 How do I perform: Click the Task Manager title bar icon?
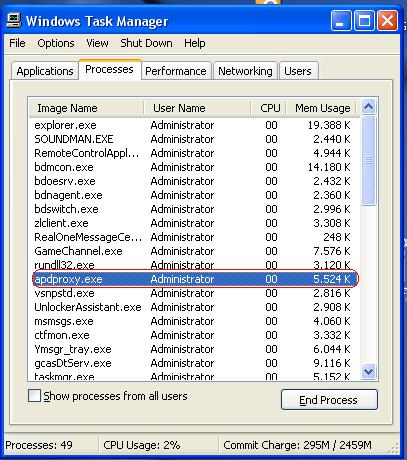[14, 21]
